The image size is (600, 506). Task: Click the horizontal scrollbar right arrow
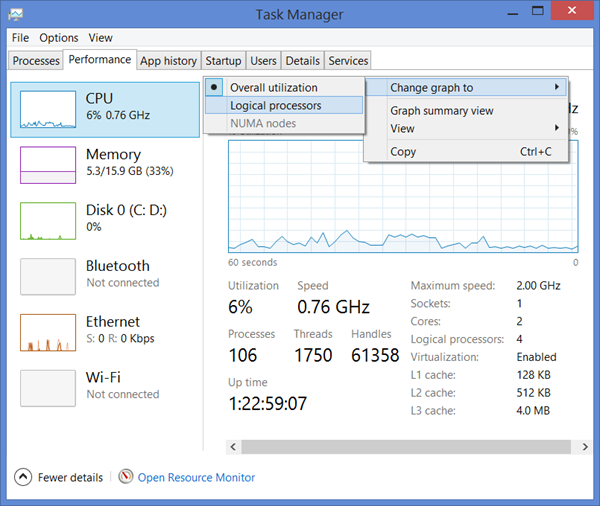click(x=585, y=447)
